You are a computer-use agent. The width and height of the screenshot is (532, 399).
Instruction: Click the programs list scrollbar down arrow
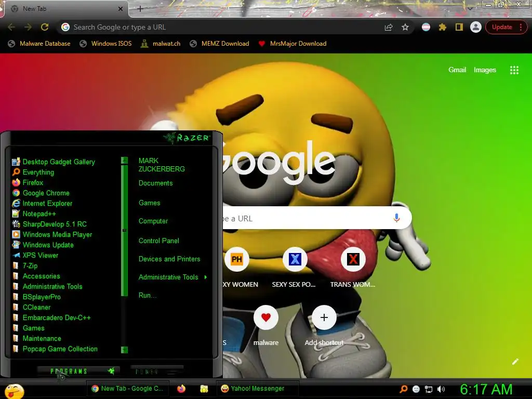point(125,350)
